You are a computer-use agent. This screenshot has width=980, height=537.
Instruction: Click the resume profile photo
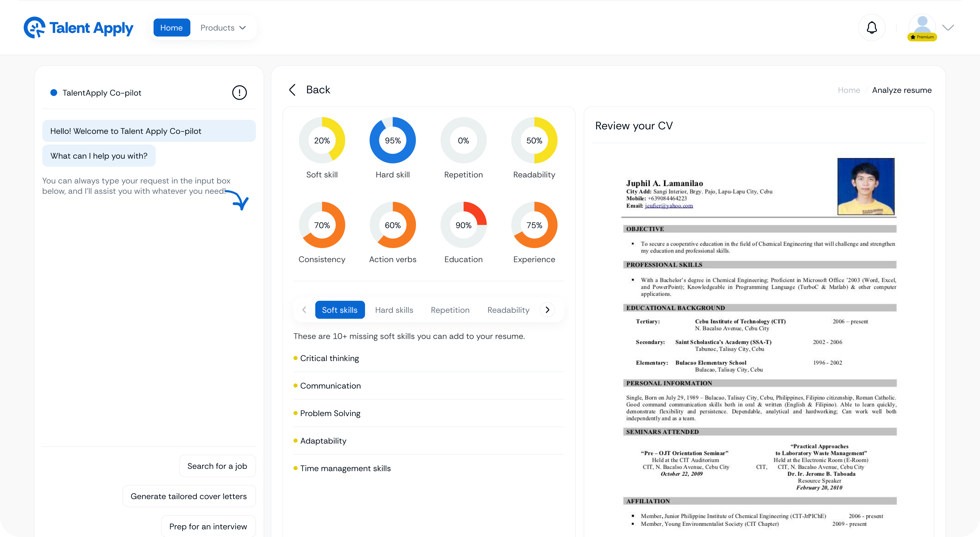click(866, 186)
